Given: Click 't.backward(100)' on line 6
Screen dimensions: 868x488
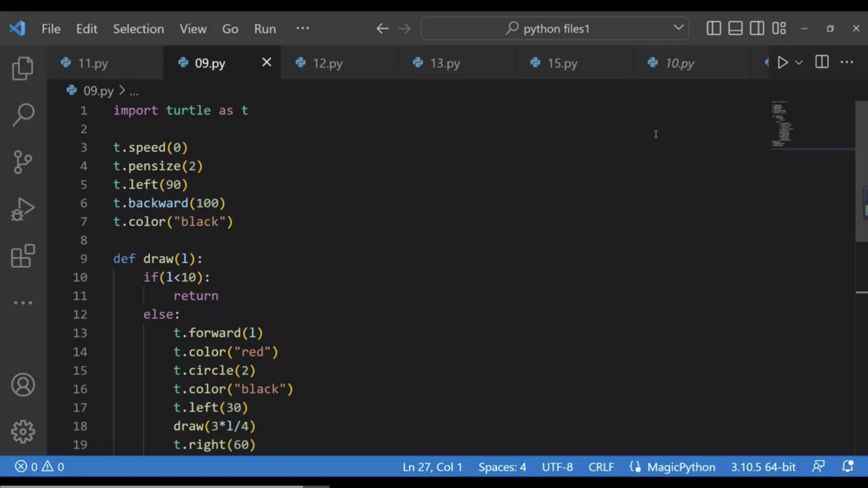Looking at the screenshot, I should pyautogui.click(x=169, y=203).
